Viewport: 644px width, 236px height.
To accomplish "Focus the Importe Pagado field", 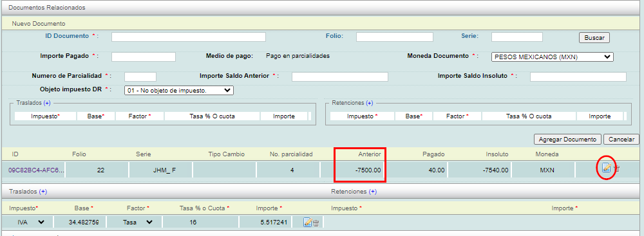I will [x=144, y=57].
